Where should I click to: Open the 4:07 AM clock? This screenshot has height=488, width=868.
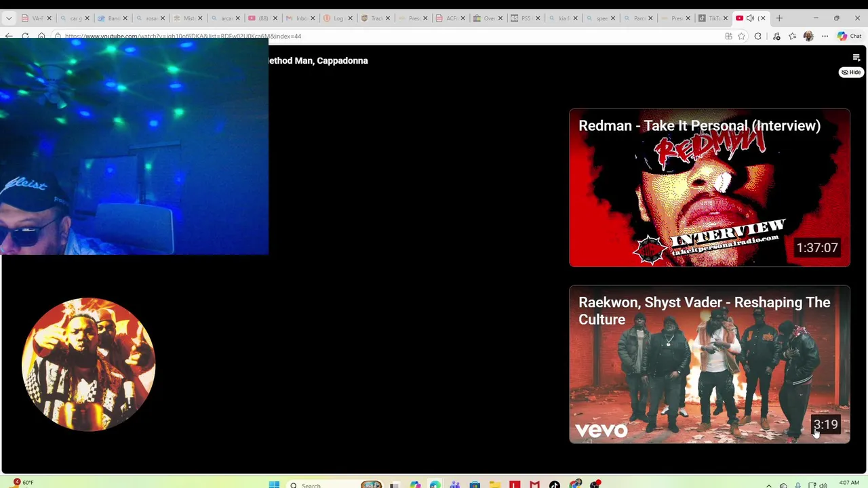pos(849,483)
